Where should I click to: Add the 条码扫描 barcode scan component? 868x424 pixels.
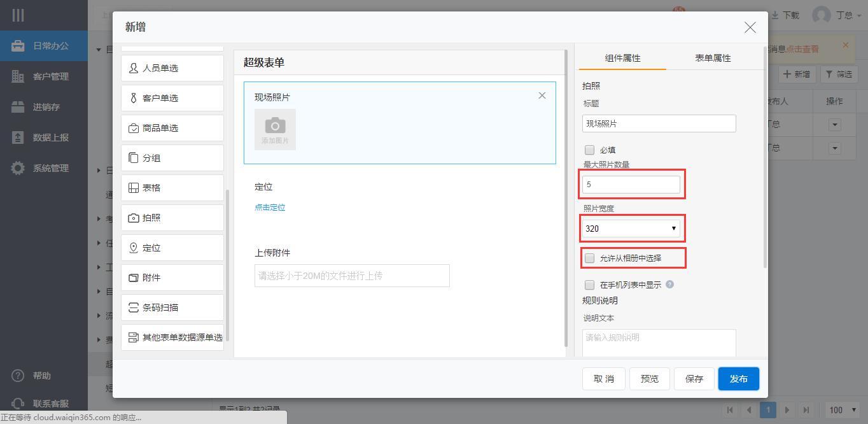[172, 307]
